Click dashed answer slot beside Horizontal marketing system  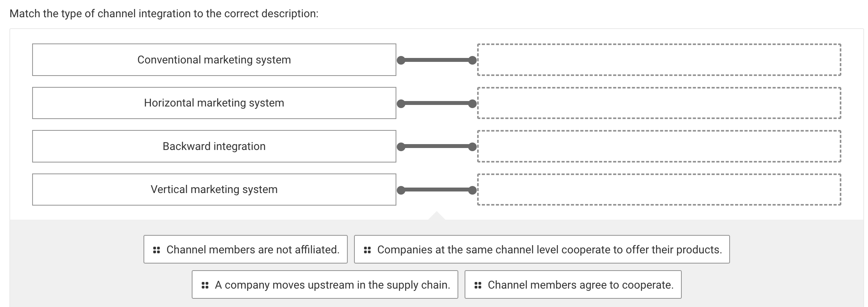pyautogui.click(x=659, y=103)
